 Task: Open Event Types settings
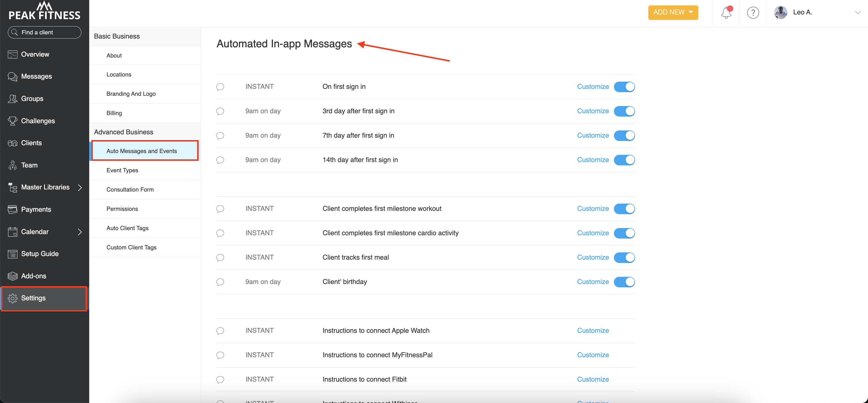pyautogui.click(x=145, y=170)
